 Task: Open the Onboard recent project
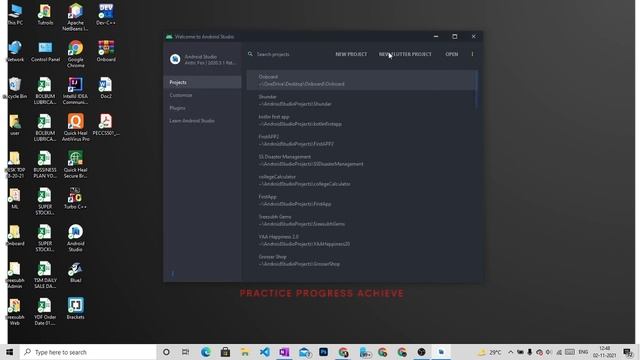361,80
